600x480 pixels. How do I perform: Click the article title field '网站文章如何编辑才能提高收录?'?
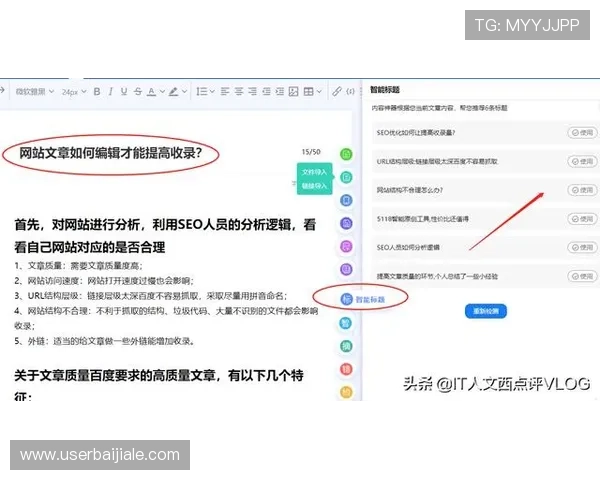pos(111,153)
